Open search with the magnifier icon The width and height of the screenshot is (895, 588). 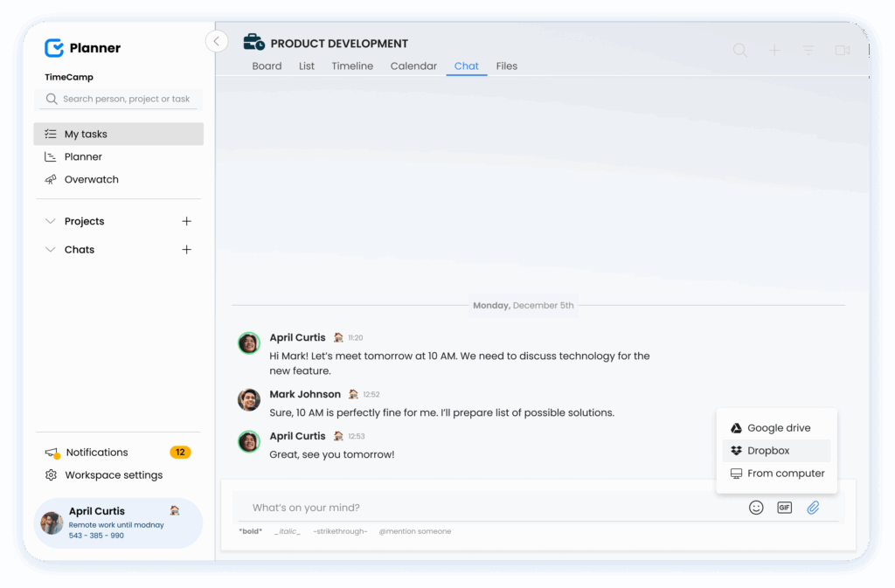coord(739,50)
